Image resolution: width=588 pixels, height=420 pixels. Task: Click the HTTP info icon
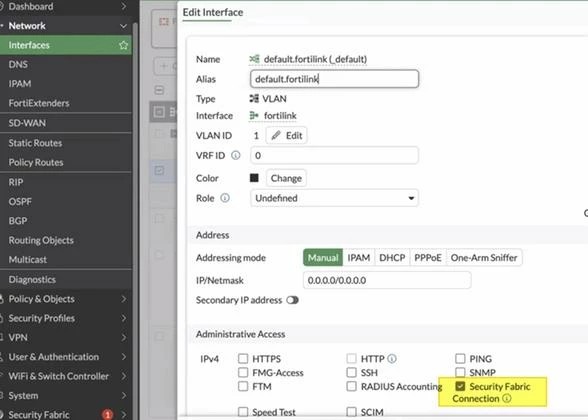tap(392, 359)
